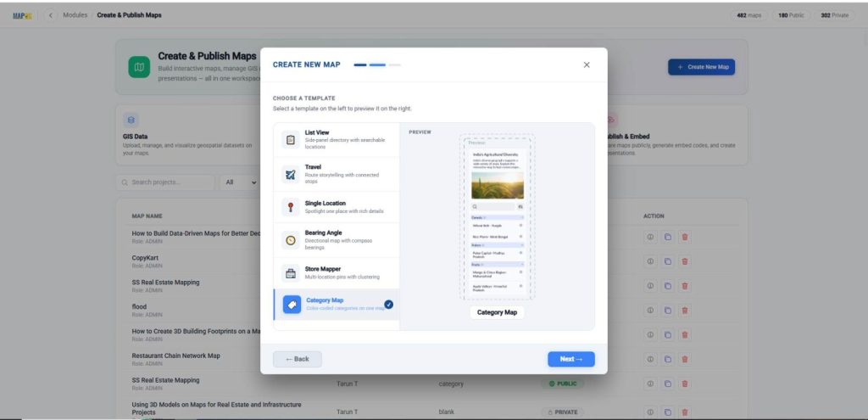Click the Create & Publish Maps breadcrumb
The image size is (868, 420).
[x=129, y=15]
